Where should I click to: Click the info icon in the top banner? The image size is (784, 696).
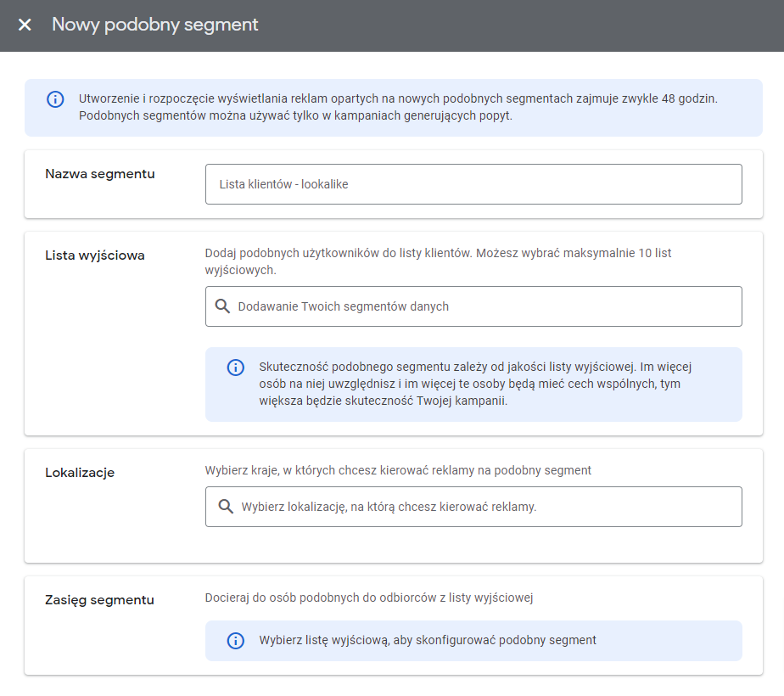point(55,99)
